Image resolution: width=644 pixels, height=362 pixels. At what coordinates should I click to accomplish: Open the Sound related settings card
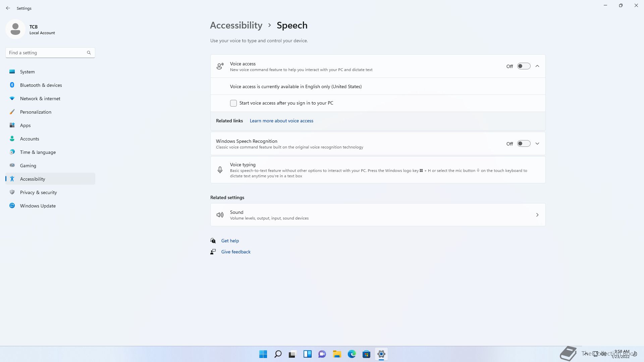378,215
